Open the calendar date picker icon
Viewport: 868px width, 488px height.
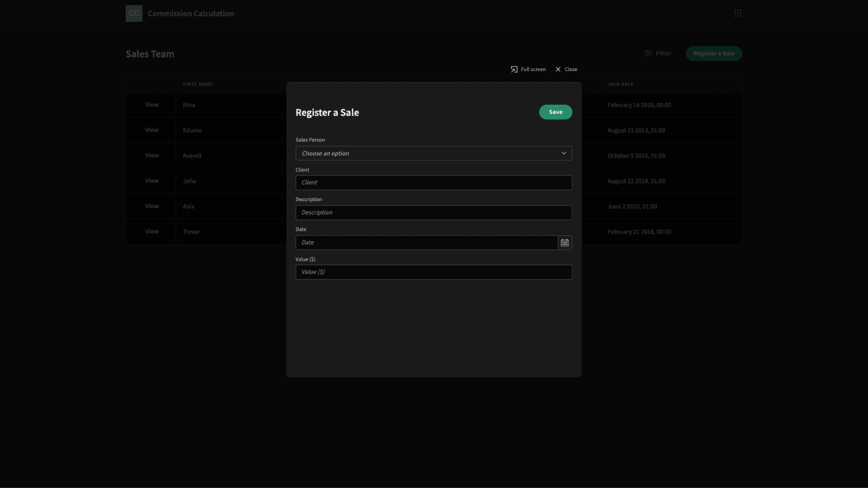(x=565, y=242)
